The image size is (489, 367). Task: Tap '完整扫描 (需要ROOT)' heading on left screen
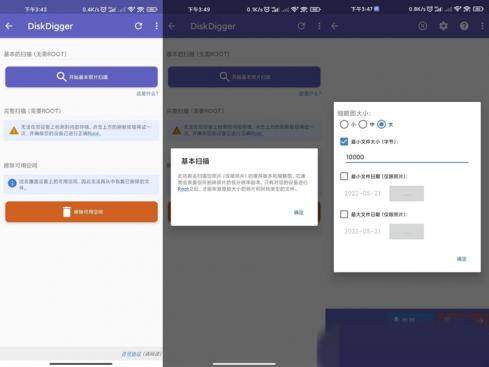coord(32,111)
